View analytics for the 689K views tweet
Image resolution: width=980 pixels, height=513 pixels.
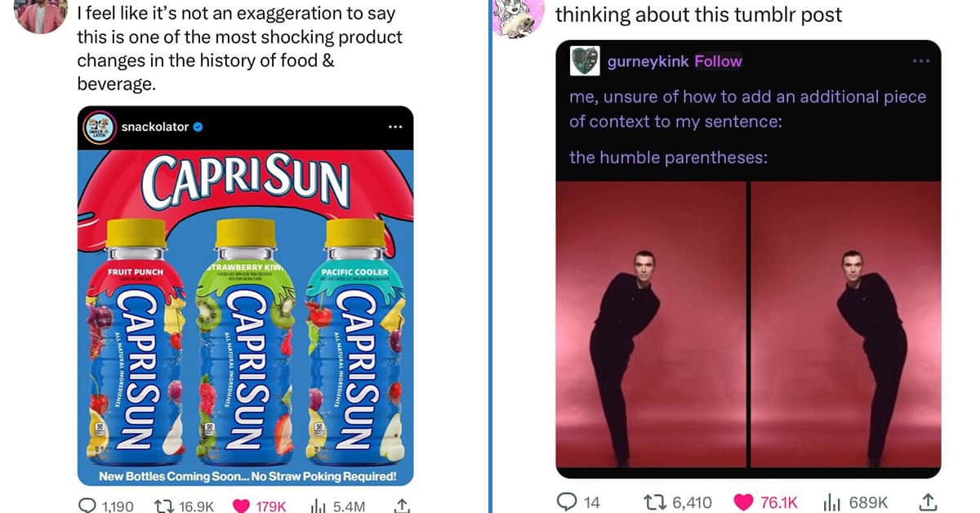point(855,502)
